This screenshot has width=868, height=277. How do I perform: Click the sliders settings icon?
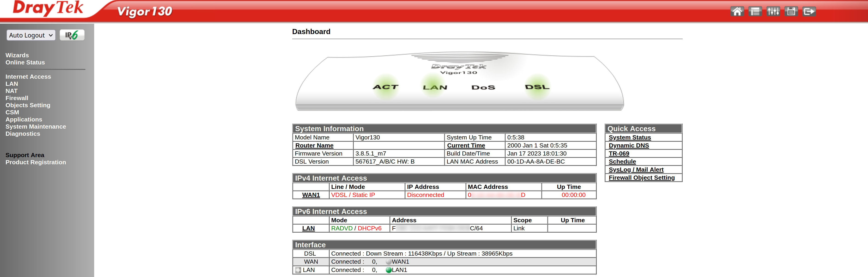[x=773, y=12]
